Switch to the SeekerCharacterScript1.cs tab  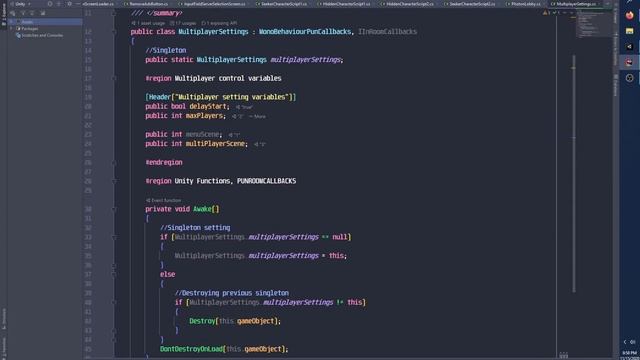283,4
